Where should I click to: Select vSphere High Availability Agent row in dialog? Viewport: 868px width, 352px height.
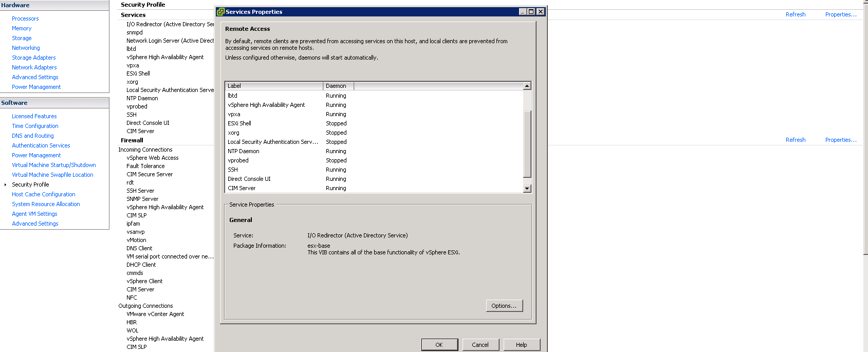pos(374,105)
